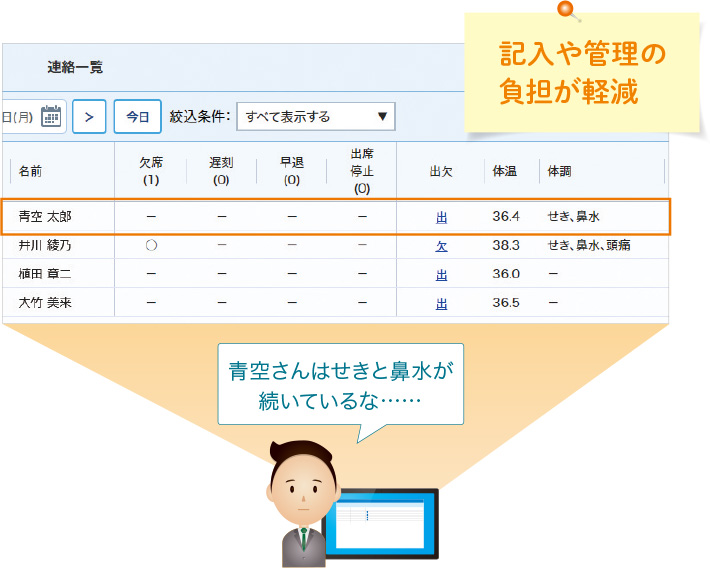This screenshot has height=569, width=710.
Task: Select the name 植田 章二
Action: point(45,274)
